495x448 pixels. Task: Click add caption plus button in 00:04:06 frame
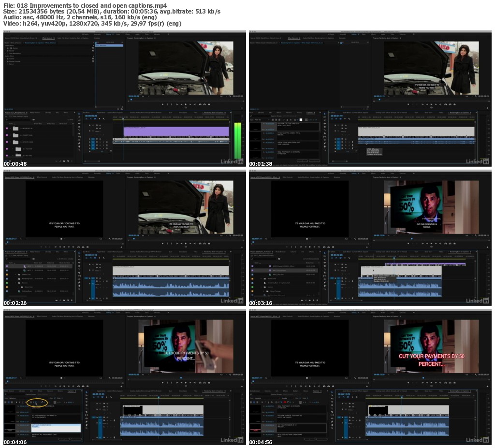coord(64,439)
